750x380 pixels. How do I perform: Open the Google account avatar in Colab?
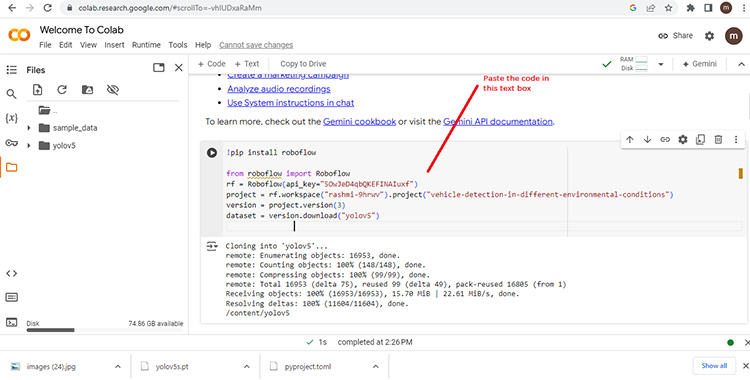point(733,36)
